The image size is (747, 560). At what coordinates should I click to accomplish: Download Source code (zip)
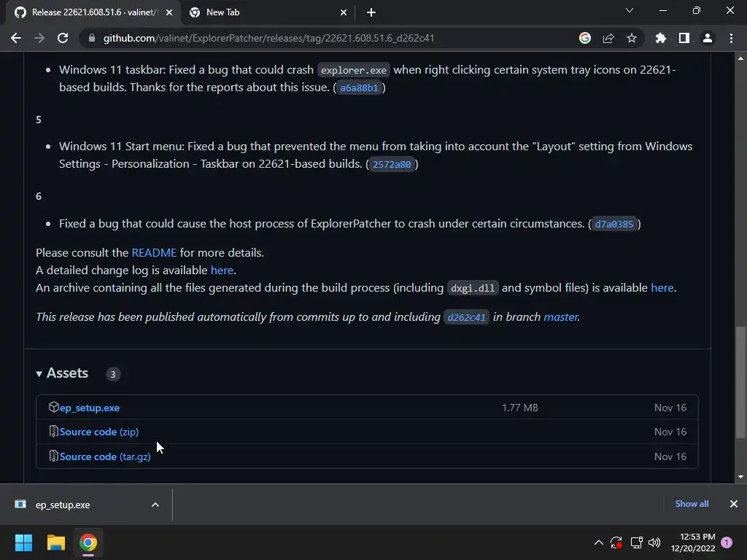click(x=99, y=432)
